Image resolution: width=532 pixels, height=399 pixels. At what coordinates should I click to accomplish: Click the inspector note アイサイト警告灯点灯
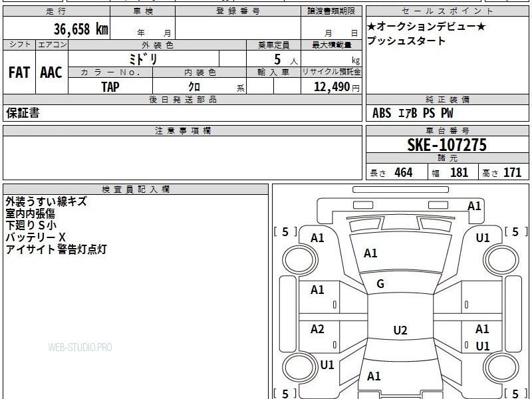tap(56, 249)
